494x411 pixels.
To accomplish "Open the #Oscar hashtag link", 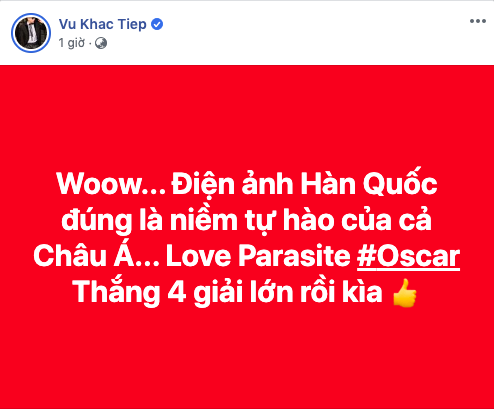I will (x=408, y=256).
